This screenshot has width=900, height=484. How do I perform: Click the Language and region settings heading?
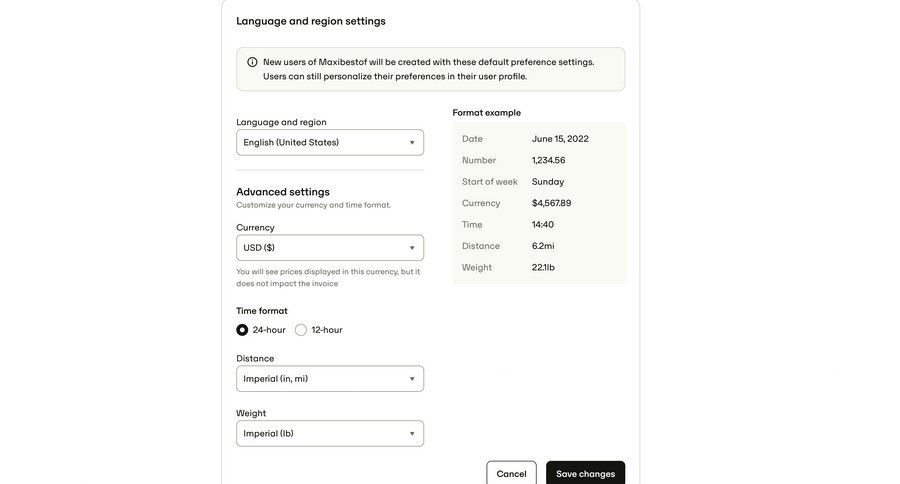[x=311, y=21]
